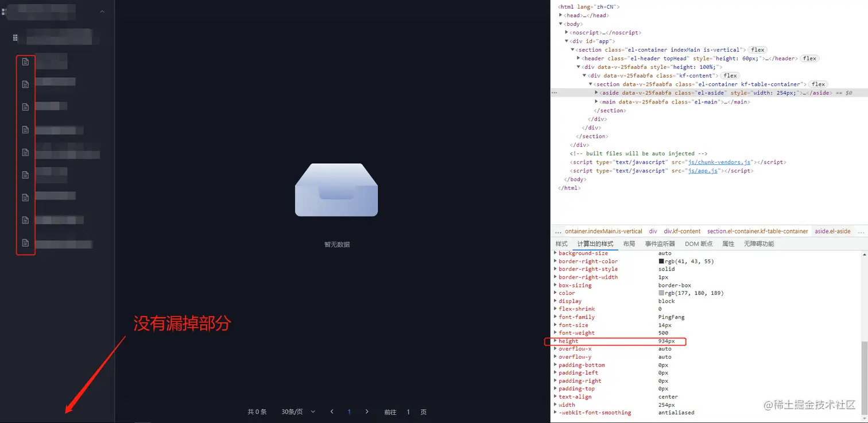Switch to the 事件监听器 tab
Viewport: 868px width, 423px height.
[x=660, y=244]
